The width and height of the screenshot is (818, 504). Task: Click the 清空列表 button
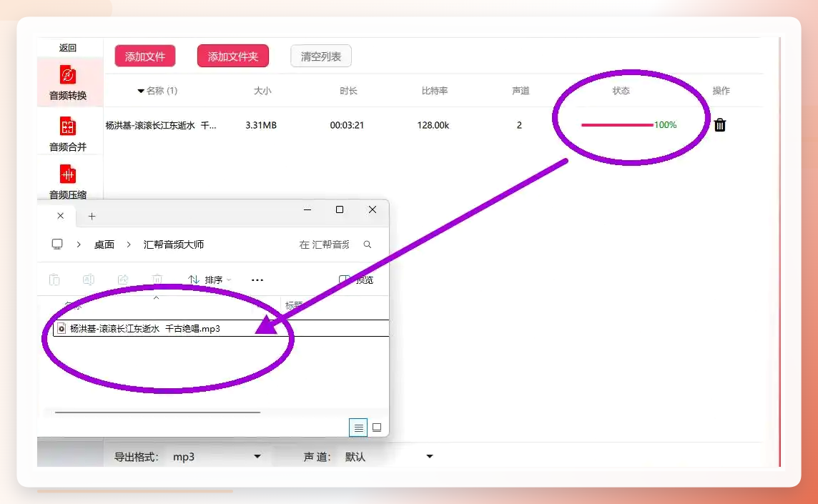(321, 56)
